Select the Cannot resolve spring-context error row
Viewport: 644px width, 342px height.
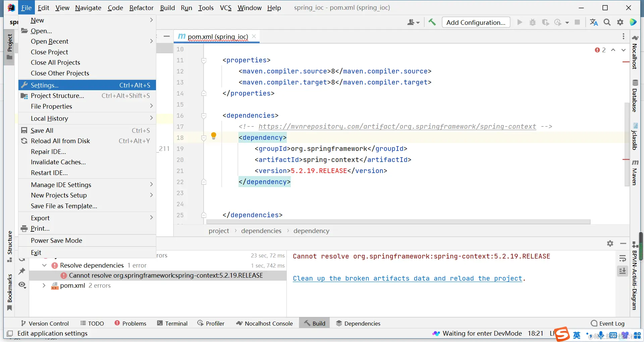click(158, 275)
